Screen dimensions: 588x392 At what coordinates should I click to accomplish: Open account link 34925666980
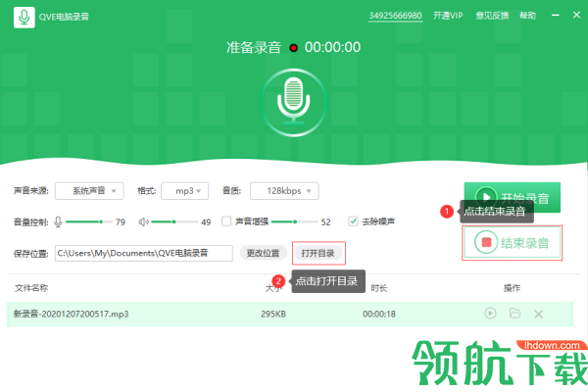coord(395,16)
